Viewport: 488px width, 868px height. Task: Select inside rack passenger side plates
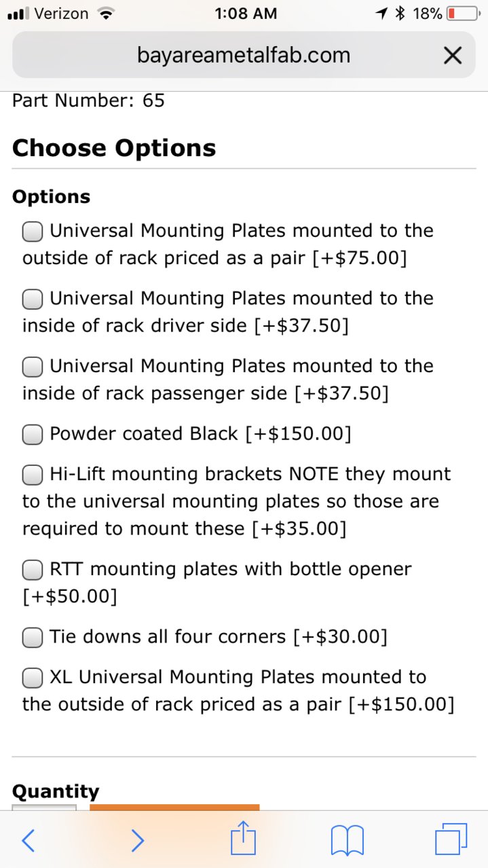click(33, 367)
